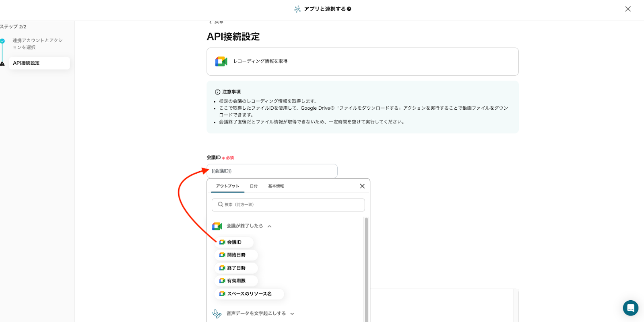
Task: Select the 会議ID output chip
Action: (x=234, y=242)
